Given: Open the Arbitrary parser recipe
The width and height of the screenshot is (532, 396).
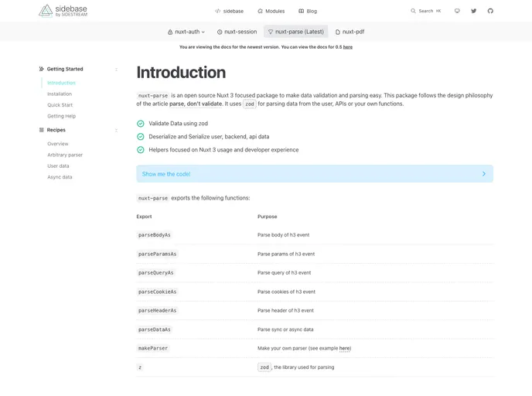Looking at the screenshot, I should (65, 155).
